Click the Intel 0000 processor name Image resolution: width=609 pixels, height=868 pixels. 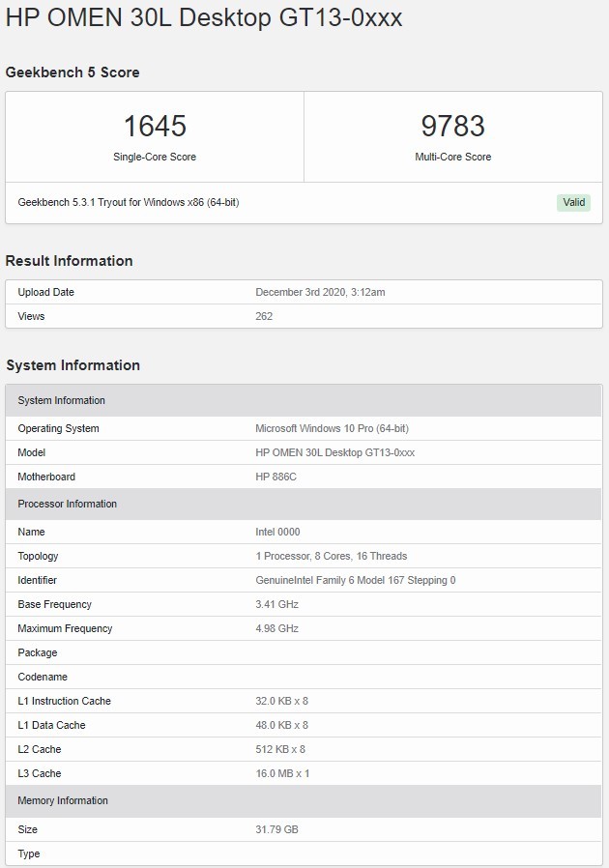[277, 532]
